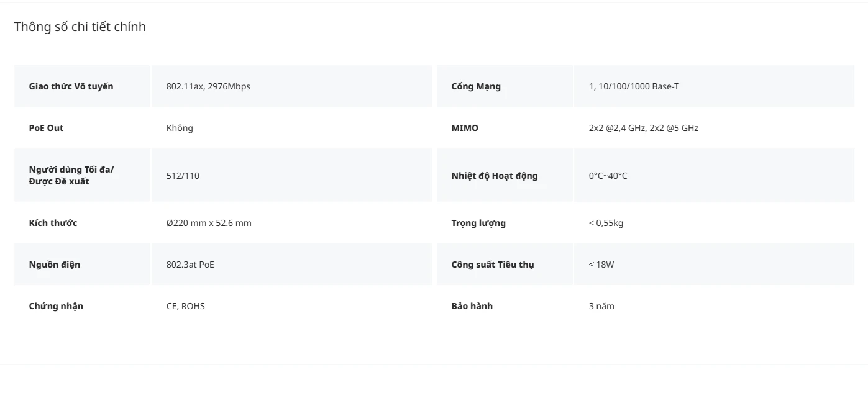This screenshot has width=868, height=416.
Task: Click the 'Kích thước' label
Action: [x=53, y=223]
